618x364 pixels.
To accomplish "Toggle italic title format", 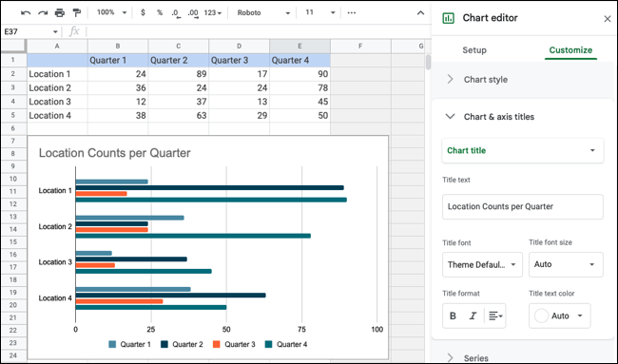I will coord(473,316).
